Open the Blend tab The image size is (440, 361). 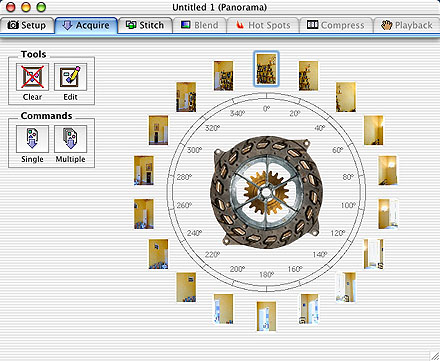(x=200, y=25)
